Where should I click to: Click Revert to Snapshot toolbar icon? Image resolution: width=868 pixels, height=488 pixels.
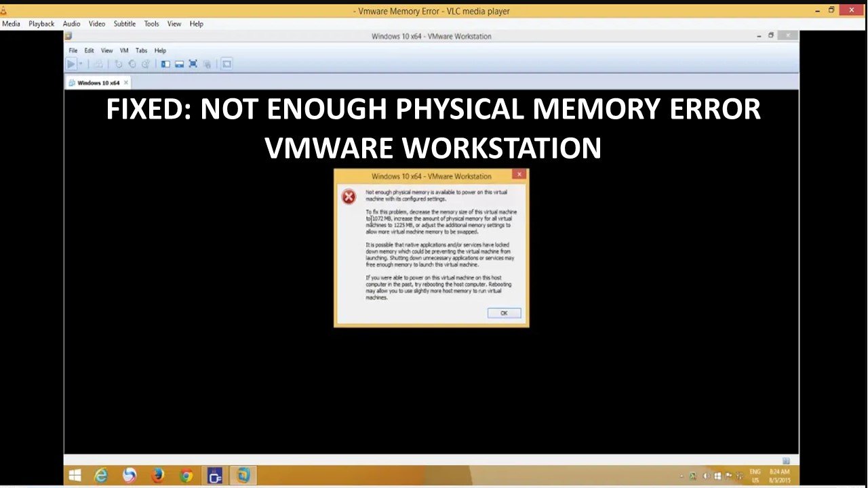[132, 64]
